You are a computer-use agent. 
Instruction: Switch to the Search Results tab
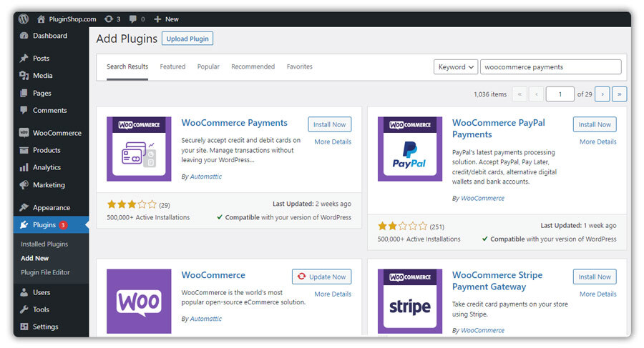pos(127,66)
